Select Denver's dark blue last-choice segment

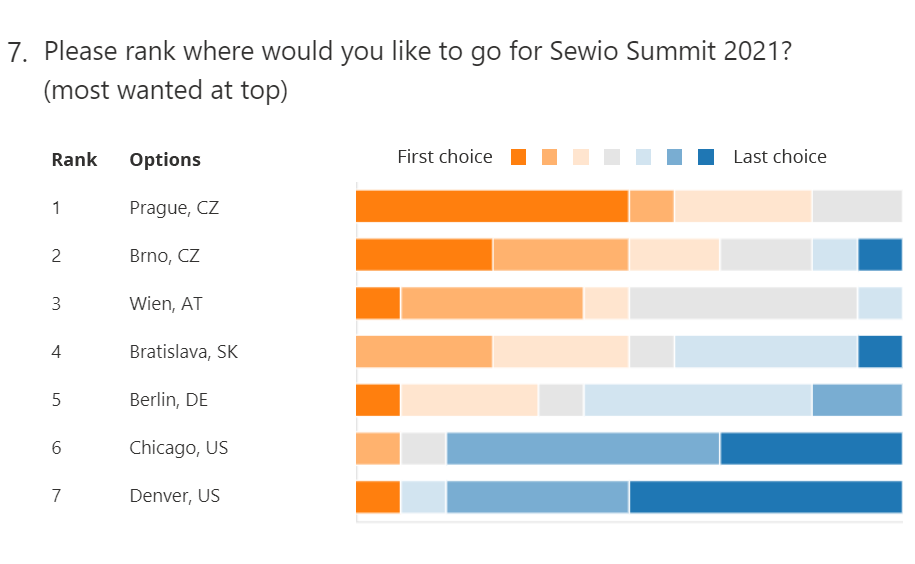[765, 497]
